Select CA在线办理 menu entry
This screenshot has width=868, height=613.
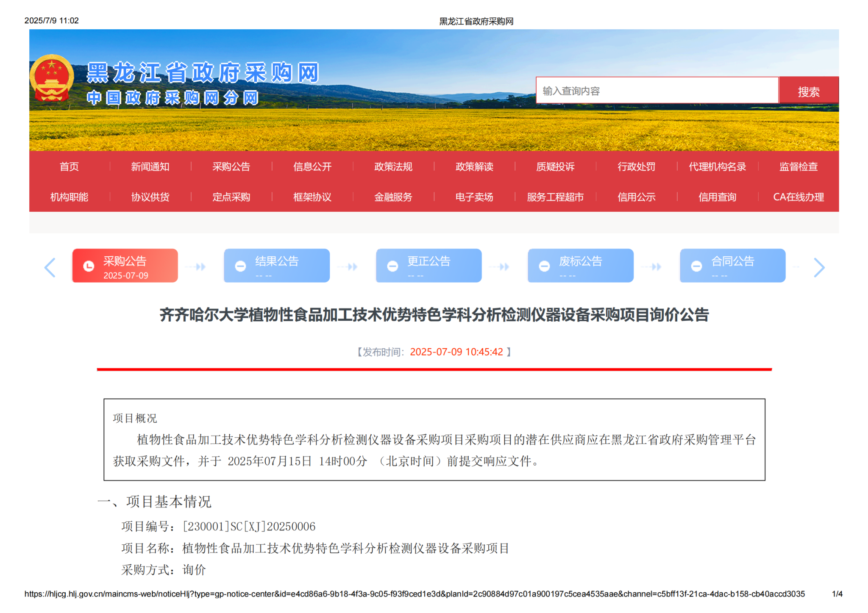click(798, 197)
